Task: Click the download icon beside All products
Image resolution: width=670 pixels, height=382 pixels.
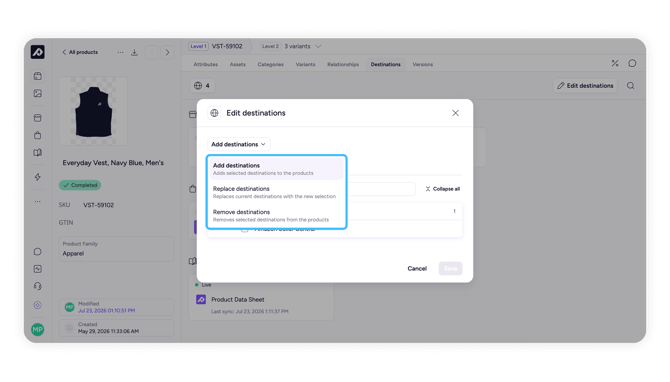Action: coord(134,52)
